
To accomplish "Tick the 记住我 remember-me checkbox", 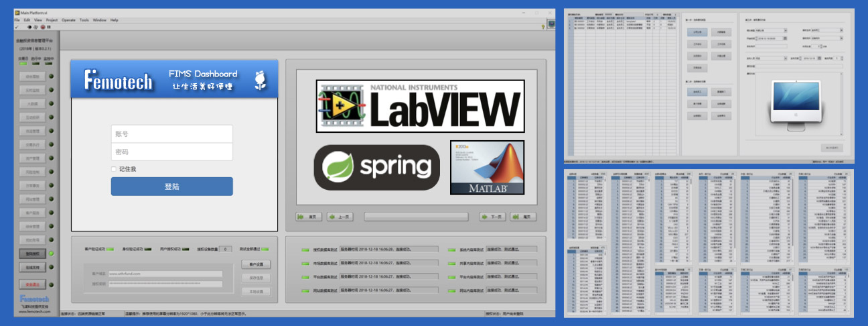I will coord(114,169).
